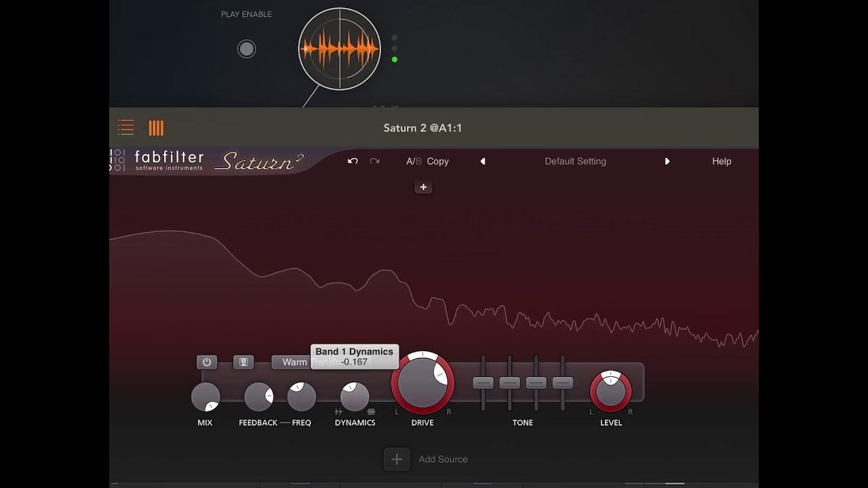Click the Band 1 Dynamics tooltip value

[x=355, y=362]
